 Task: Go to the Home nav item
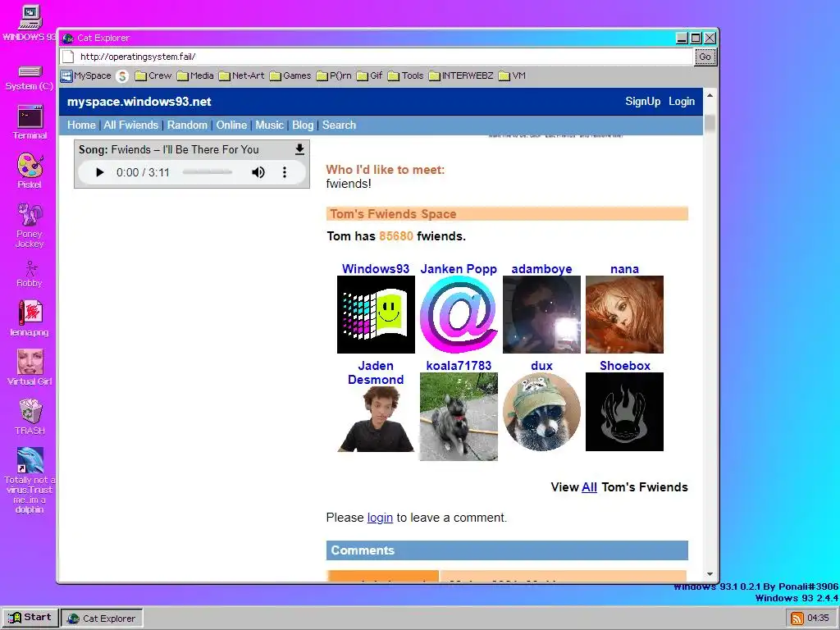81,126
